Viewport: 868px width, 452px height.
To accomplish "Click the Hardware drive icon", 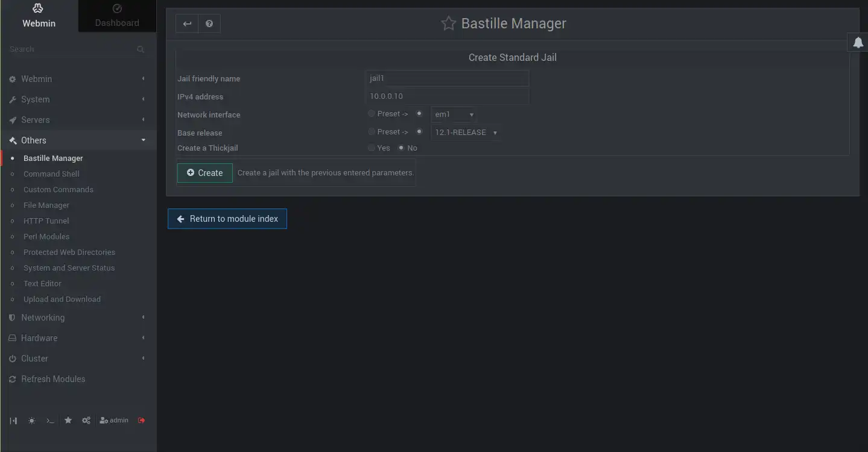I will coord(12,338).
